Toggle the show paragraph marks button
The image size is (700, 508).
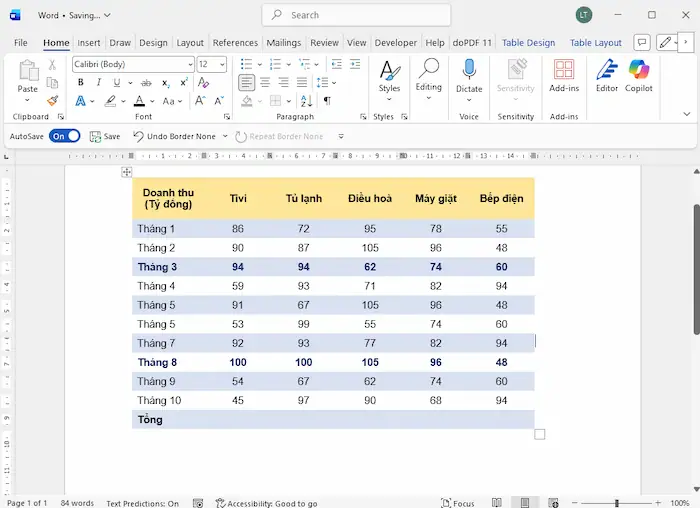pos(327,101)
